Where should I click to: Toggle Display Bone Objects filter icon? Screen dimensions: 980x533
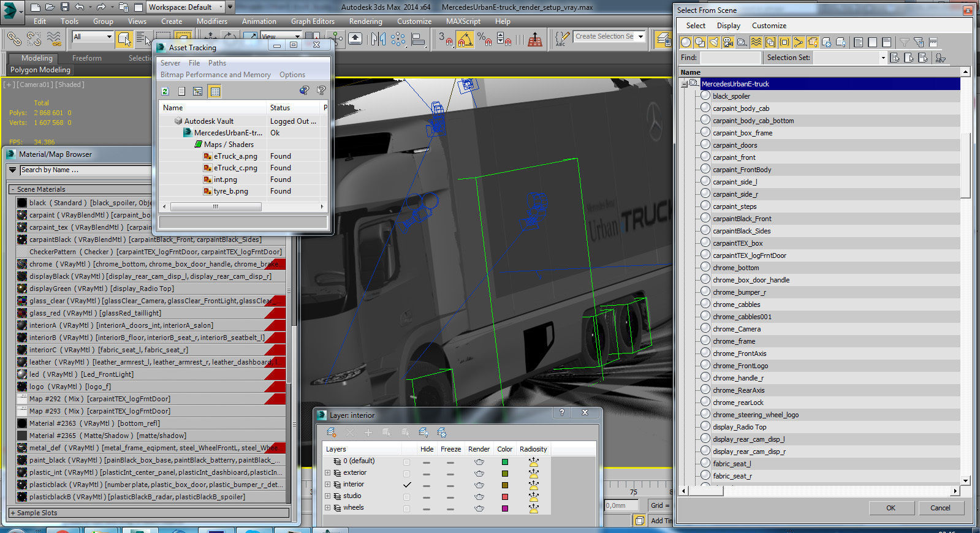pos(799,42)
